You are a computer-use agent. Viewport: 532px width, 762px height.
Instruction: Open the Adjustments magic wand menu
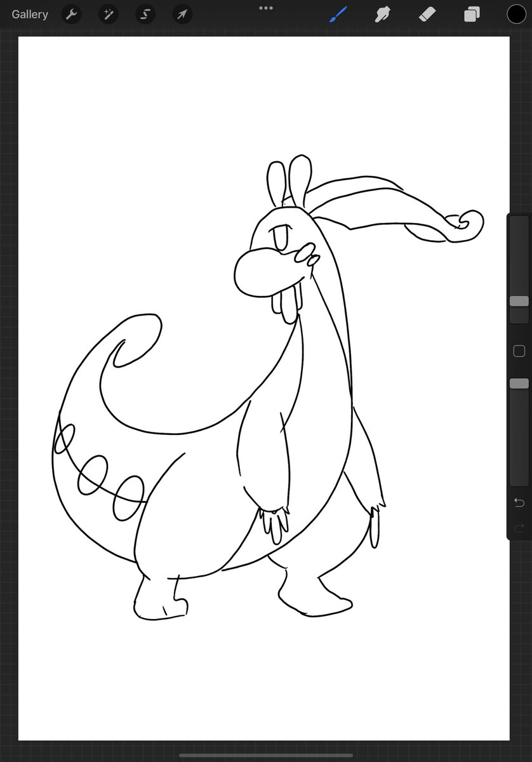(108, 14)
